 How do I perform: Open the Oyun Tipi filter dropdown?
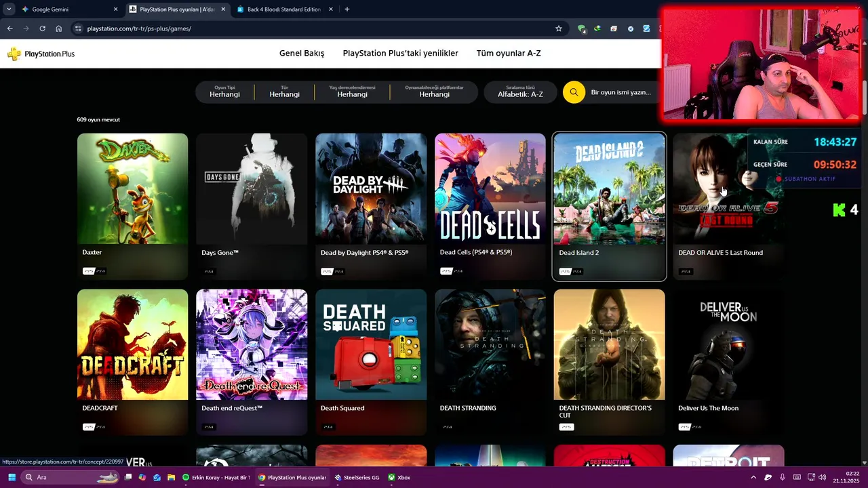pyautogui.click(x=224, y=92)
